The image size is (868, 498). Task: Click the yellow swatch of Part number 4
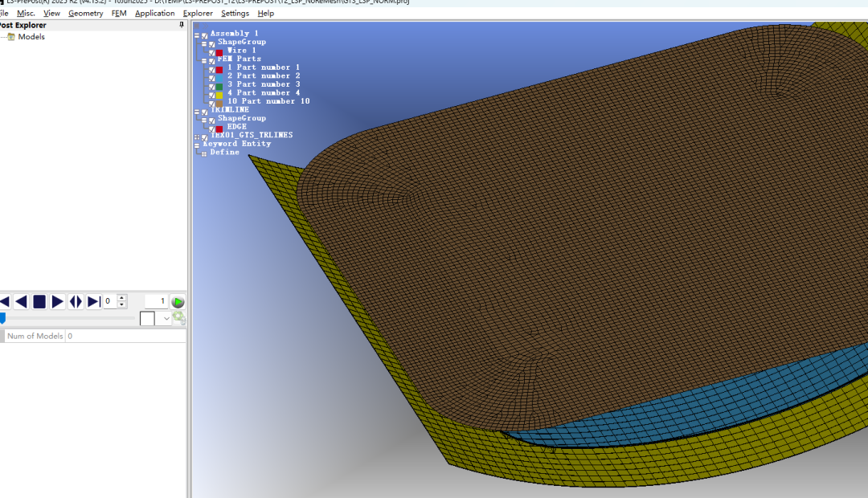pyautogui.click(x=219, y=95)
